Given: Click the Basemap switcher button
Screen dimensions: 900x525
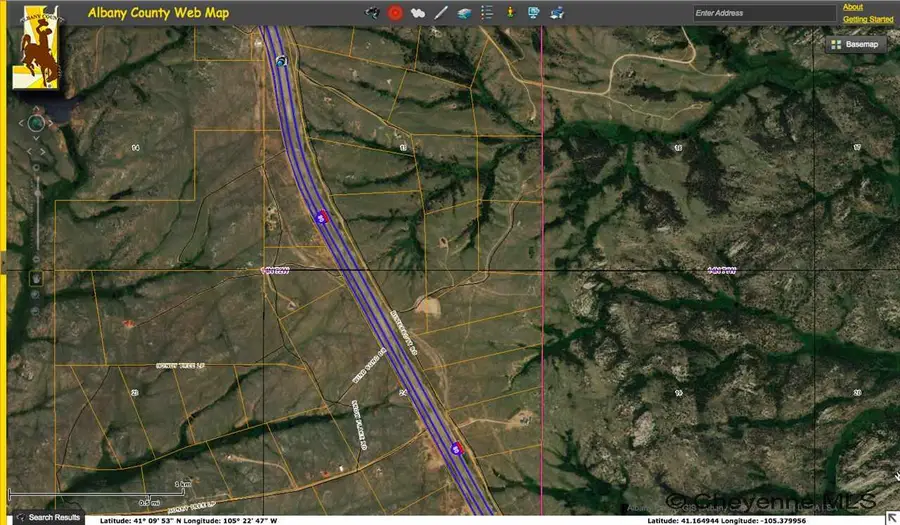Looking at the screenshot, I should 855,44.
